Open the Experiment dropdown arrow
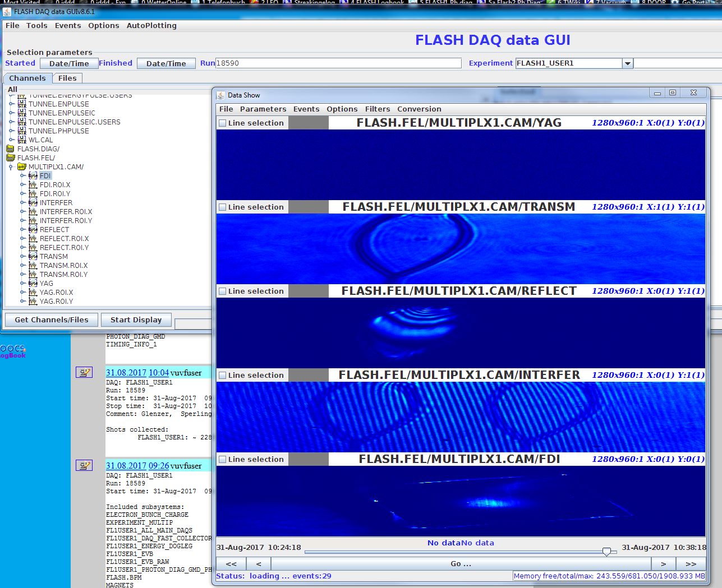The width and height of the screenshot is (722, 588). [628, 63]
